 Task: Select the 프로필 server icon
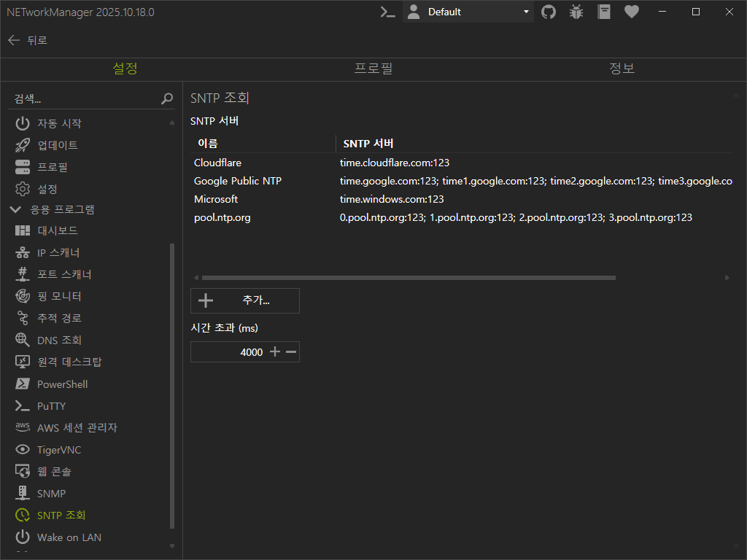pos(23,167)
